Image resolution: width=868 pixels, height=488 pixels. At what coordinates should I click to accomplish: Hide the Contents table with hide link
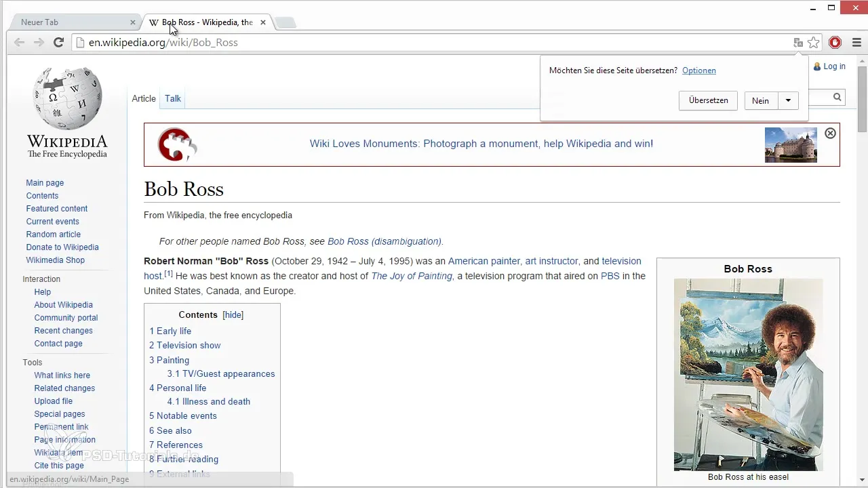pos(233,315)
